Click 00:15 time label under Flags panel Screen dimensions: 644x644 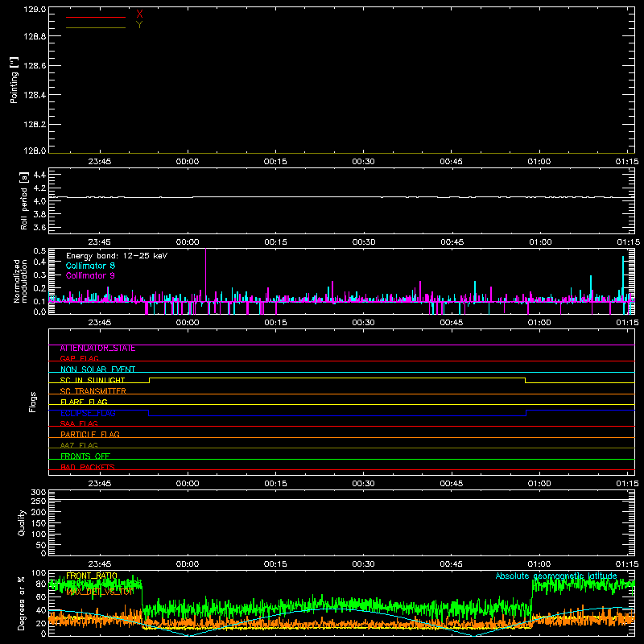tap(275, 484)
